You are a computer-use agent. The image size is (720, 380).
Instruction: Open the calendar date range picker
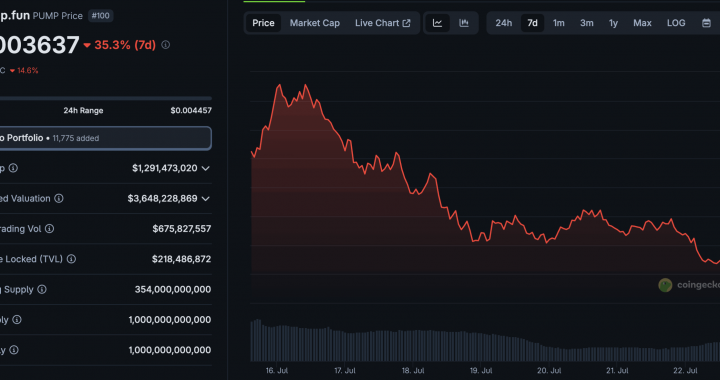click(706, 23)
